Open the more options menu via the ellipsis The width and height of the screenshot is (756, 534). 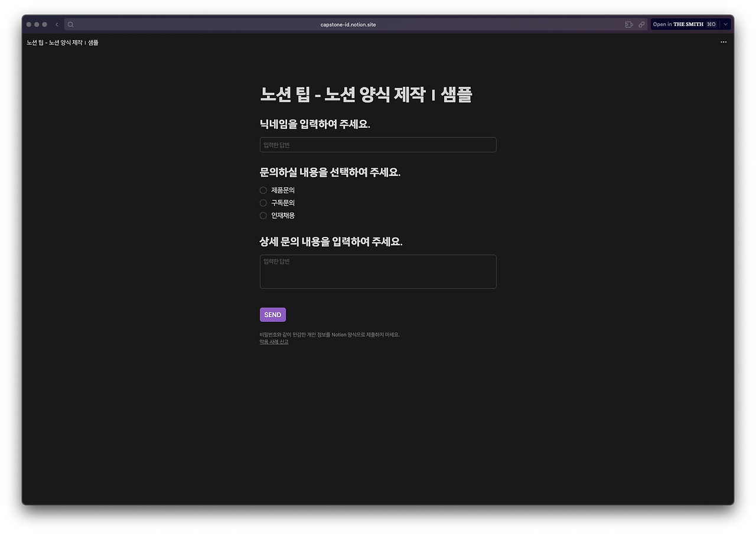tap(724, 42)
